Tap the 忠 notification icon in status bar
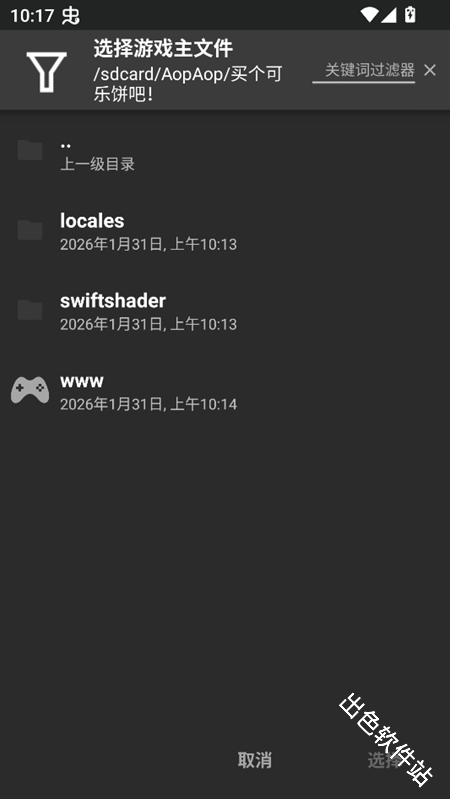The width and height of the screenshot is (450, 799). [71, 16]
